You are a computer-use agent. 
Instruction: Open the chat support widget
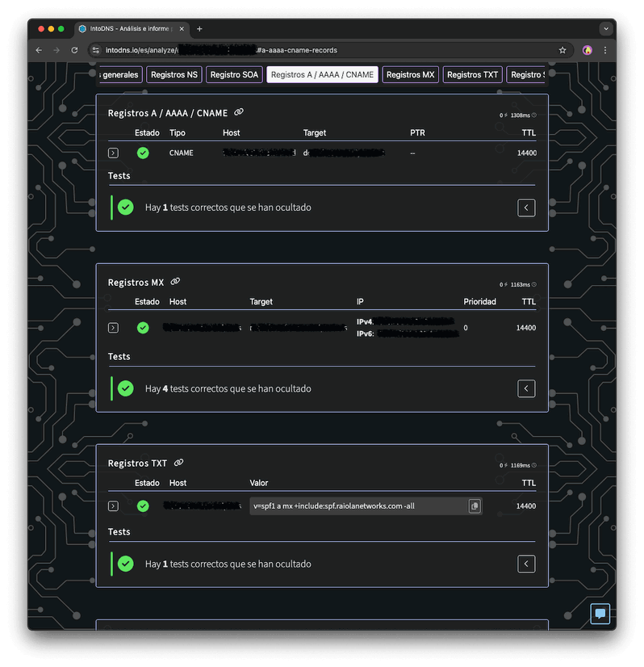coord(600,614)
